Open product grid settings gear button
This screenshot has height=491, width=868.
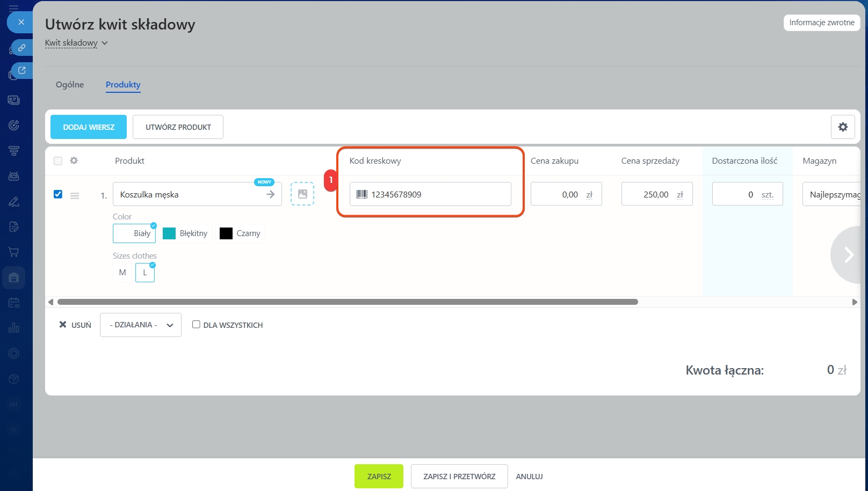[x=843, y=127]
